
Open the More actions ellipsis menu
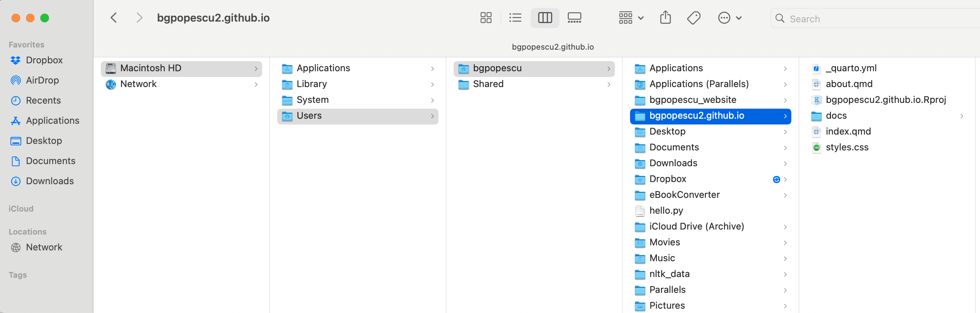[729, 18]
